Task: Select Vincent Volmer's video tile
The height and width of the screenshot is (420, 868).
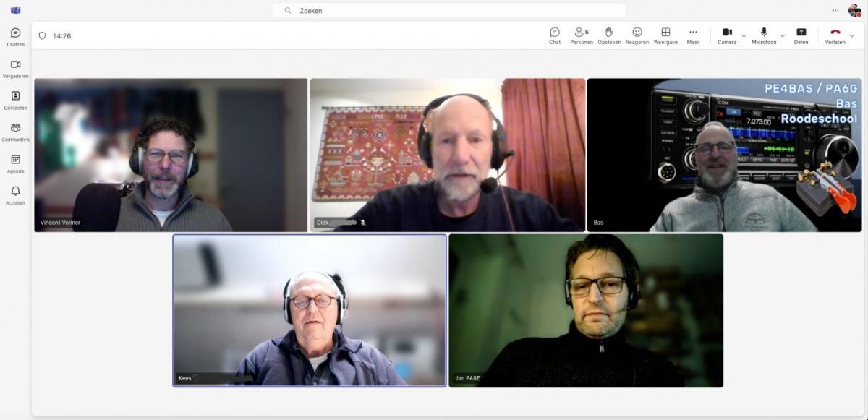Action: pyautogui.click(x=171, y=155)
